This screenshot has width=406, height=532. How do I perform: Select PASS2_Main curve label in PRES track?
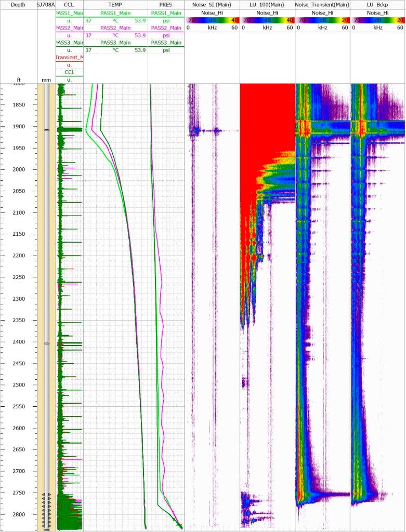coord(166,28)
